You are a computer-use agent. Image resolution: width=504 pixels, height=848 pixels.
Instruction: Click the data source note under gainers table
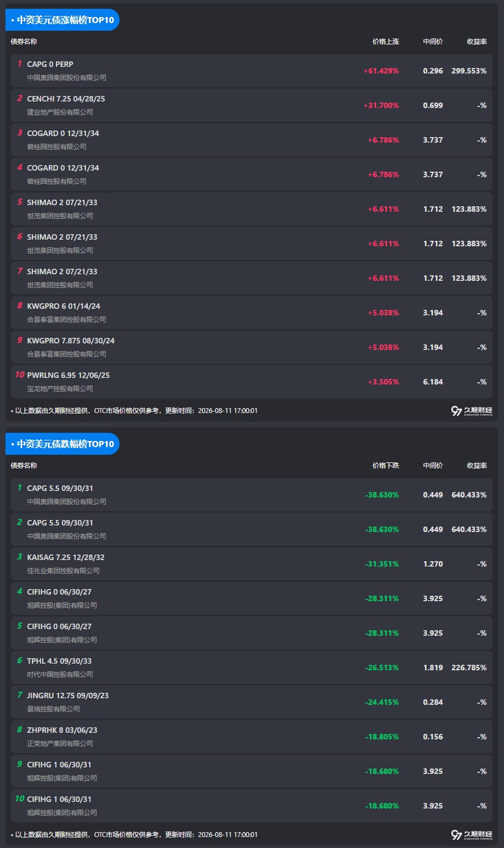[134, 411]
